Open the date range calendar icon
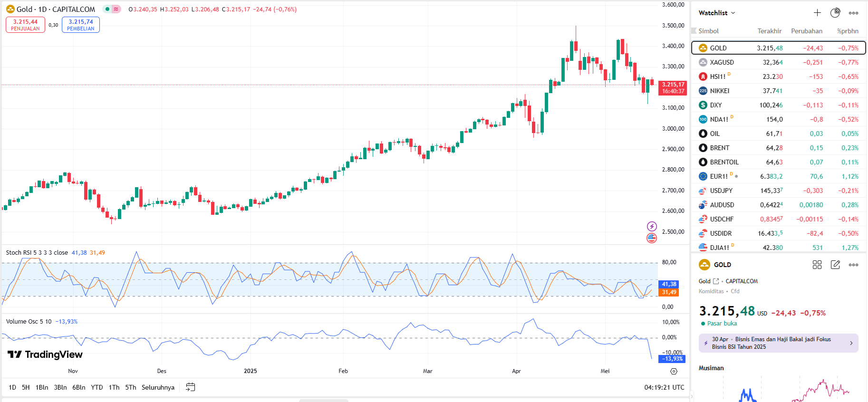Viewport: 868px width, 402px height. tap(190, 387)
